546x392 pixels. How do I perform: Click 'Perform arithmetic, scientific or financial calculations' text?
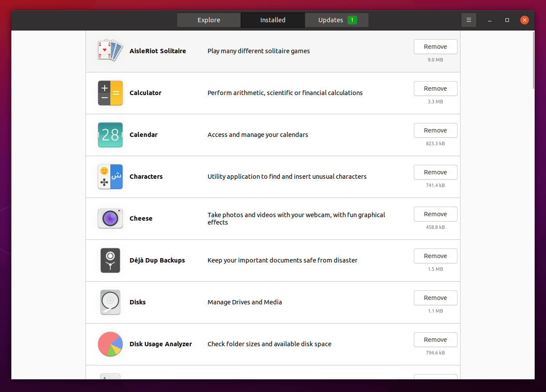(285, 93)
